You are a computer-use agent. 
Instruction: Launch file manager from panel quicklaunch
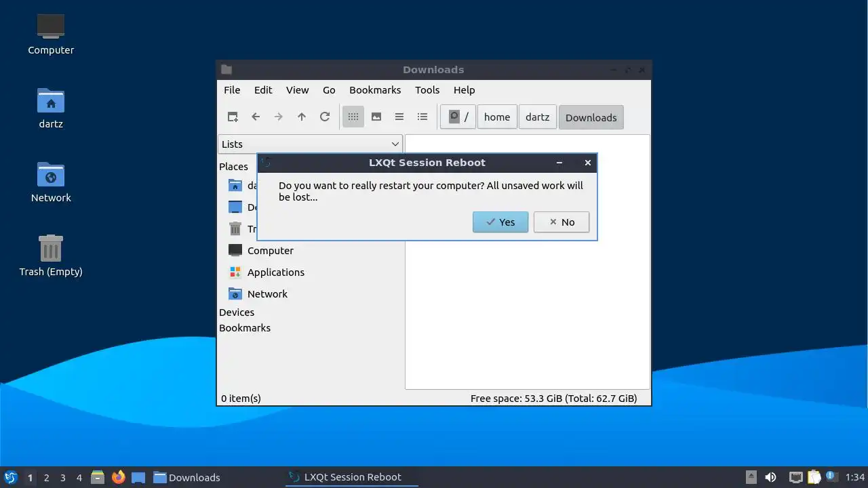tap(98, 477)
